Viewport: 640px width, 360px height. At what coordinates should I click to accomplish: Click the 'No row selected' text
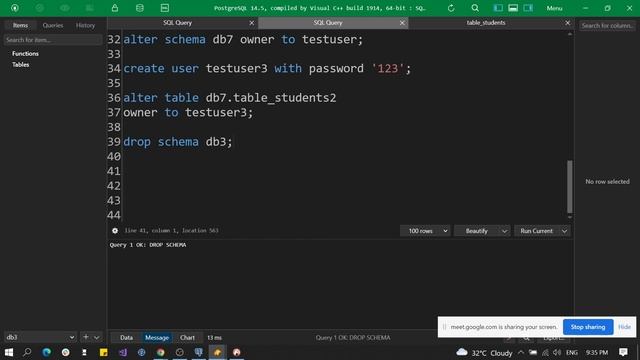(607, 182)
